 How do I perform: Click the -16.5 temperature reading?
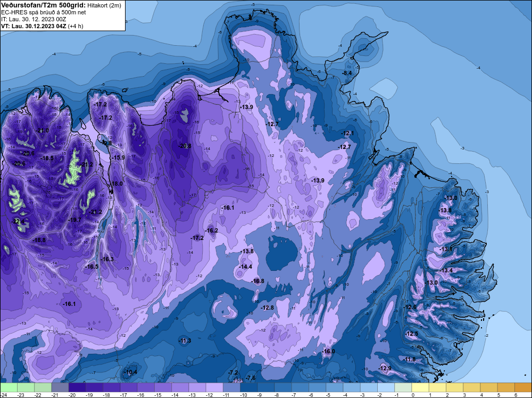tap(92, 267)
